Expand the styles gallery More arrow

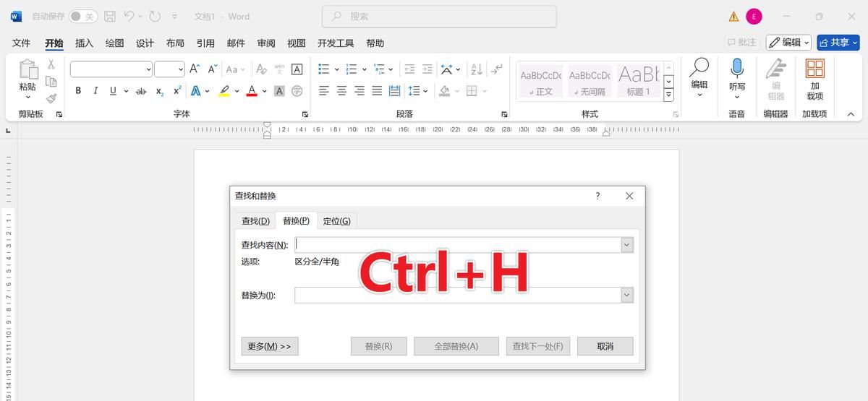(x=669, y=95)
